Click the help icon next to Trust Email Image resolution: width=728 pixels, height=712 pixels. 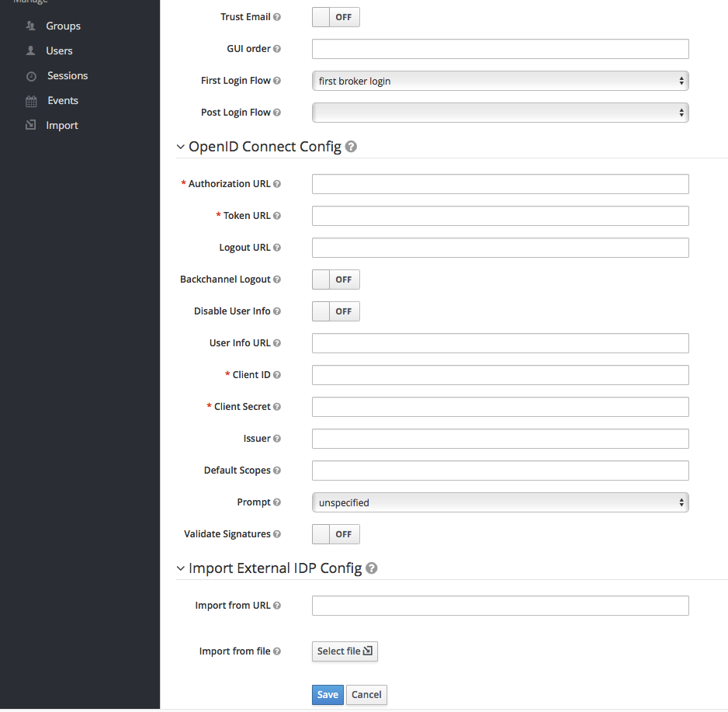277,17
